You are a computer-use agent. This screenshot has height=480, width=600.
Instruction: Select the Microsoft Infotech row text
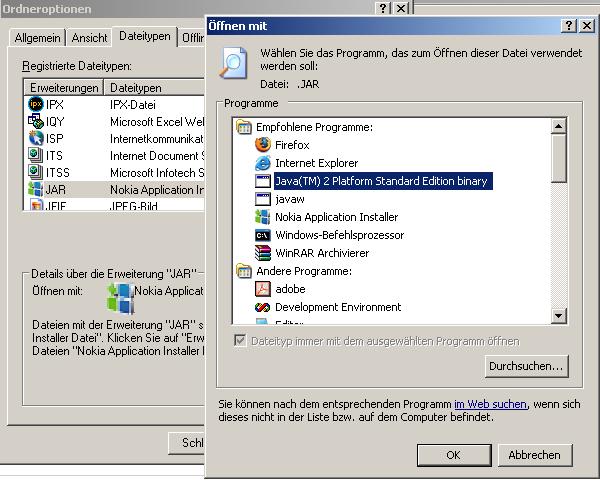point(157,173)
